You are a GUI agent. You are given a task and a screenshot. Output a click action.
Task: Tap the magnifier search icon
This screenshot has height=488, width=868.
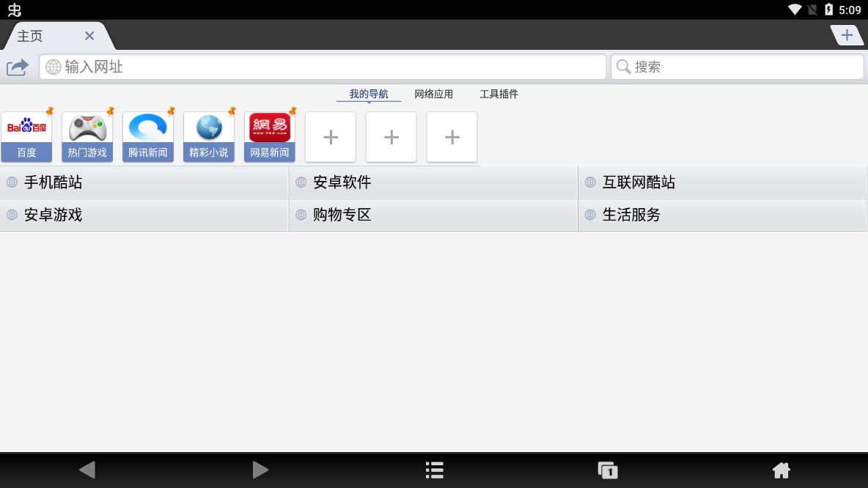pos(623,67)
